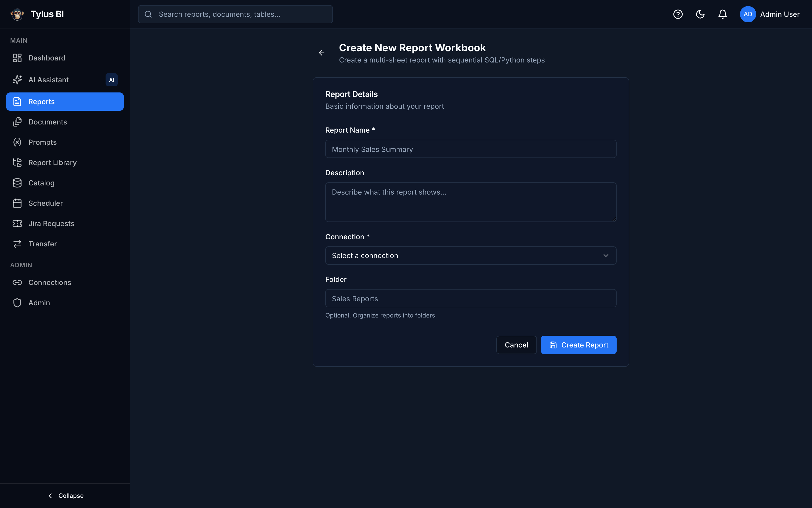The width and height of the screenshot is (812, 508).
Task: Click the Scheduler calendar icon
Action: pos(17,203)
